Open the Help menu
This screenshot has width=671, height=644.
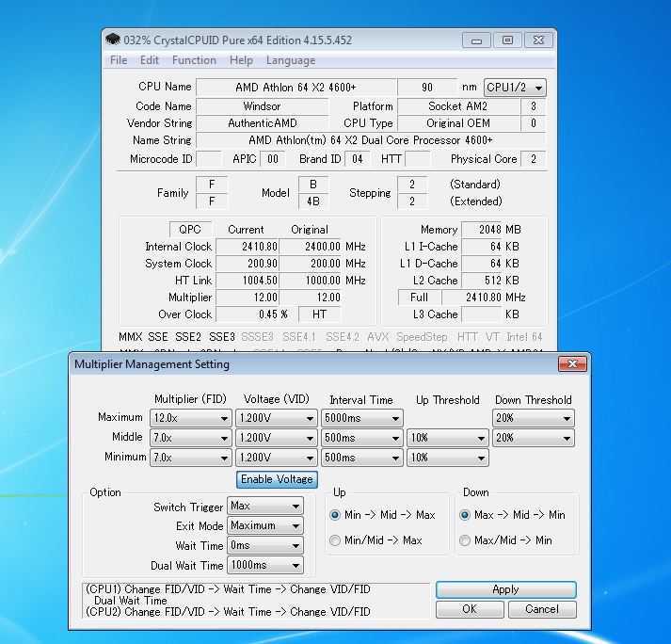[241, 60]
